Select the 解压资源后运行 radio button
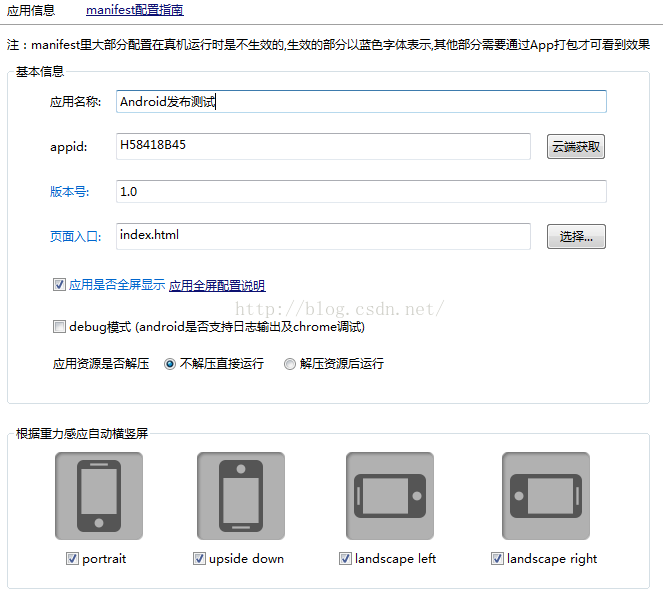The height and width of the screenshot is (596, 663). (x=290, y=364)
